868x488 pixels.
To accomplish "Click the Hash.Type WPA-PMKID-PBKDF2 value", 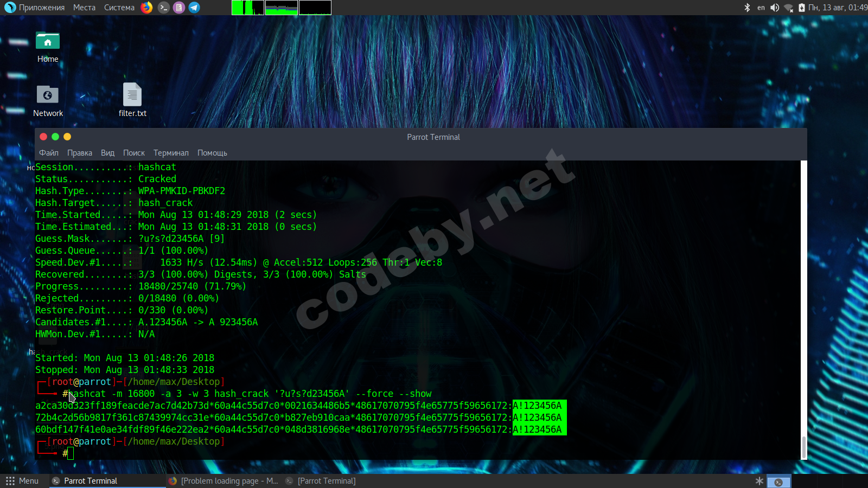I will pos(182,191).
